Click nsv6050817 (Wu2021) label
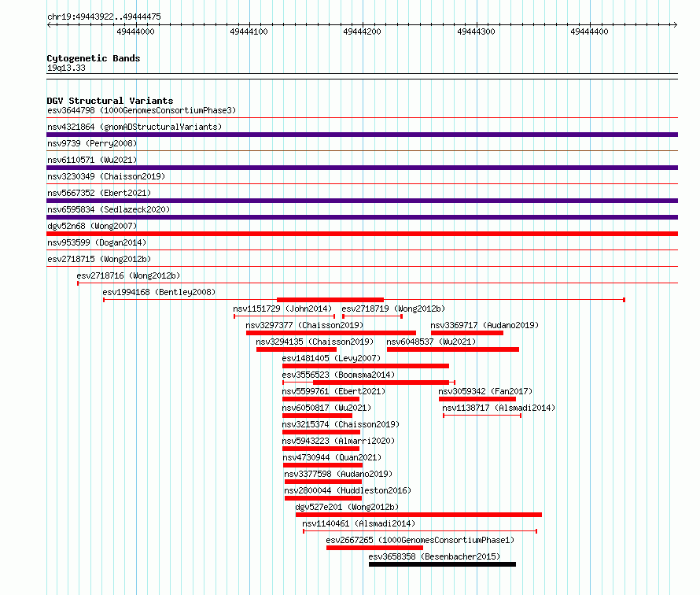The width and height of the screenshot is (700, 595). pyautogui.click(x=326, y=408)
